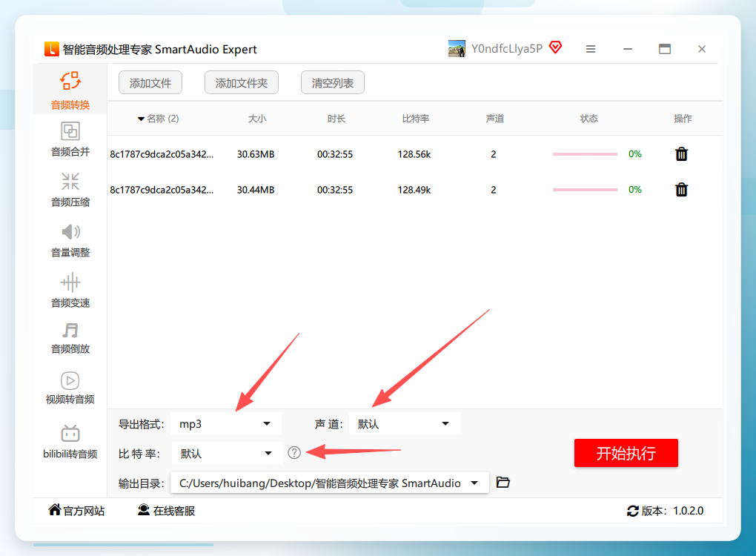The image size is (756, 556).
Task: Expand the 导出格式 mp3 format dropdown
Action: pos(226,424)
